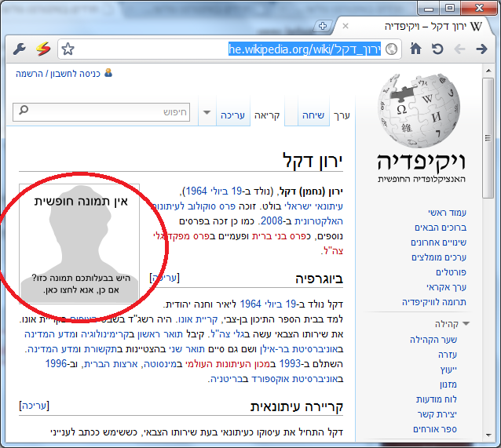Open מזנון sidebar link
Viewport: 501px width, 448px height.
click(448, 384)
